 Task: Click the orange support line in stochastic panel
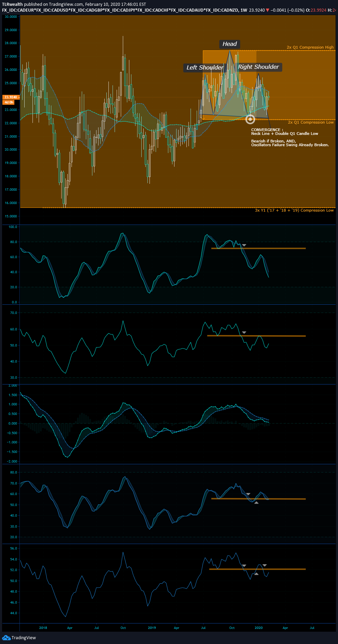(x=258, y=248)
